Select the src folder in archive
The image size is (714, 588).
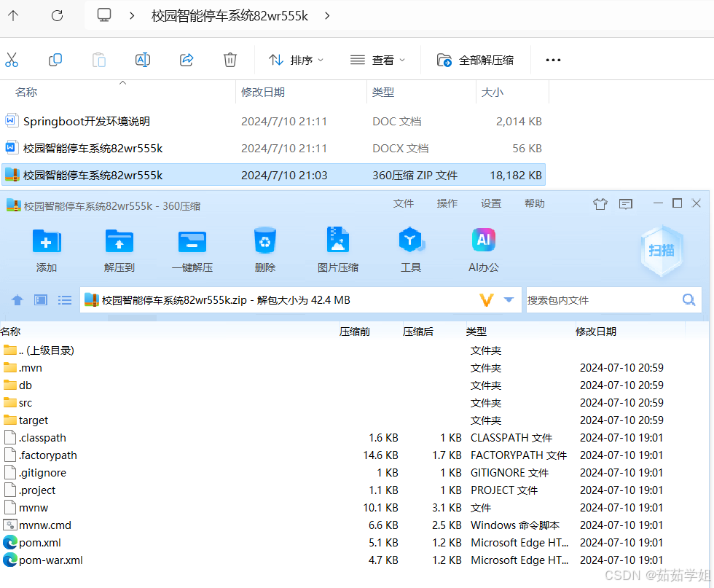coord(17,403)
